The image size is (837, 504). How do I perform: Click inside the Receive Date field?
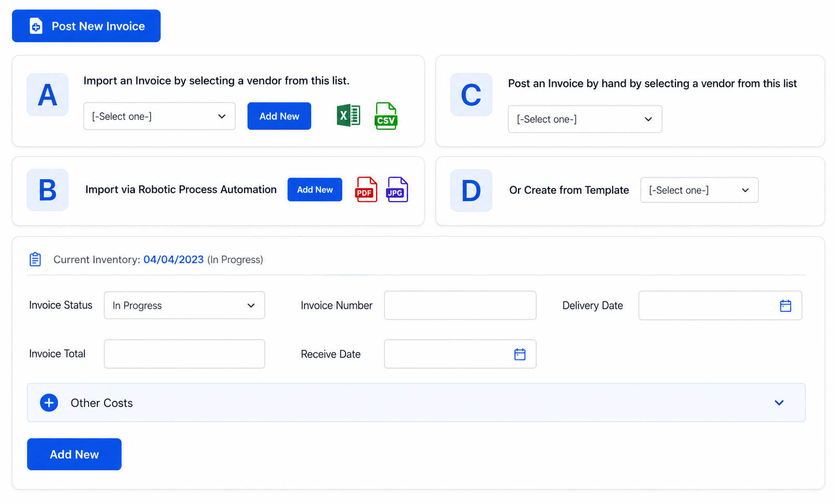460,354
